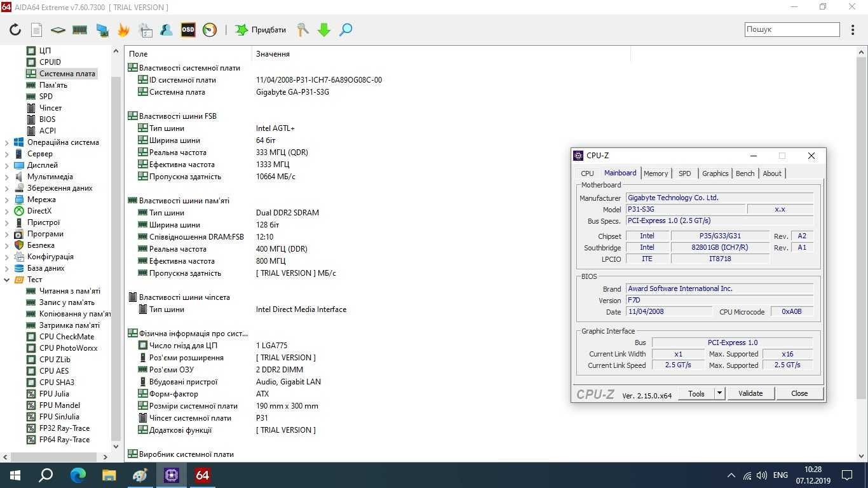Expand the Операційна система node
868x488 pixels.
click(7, 142)
